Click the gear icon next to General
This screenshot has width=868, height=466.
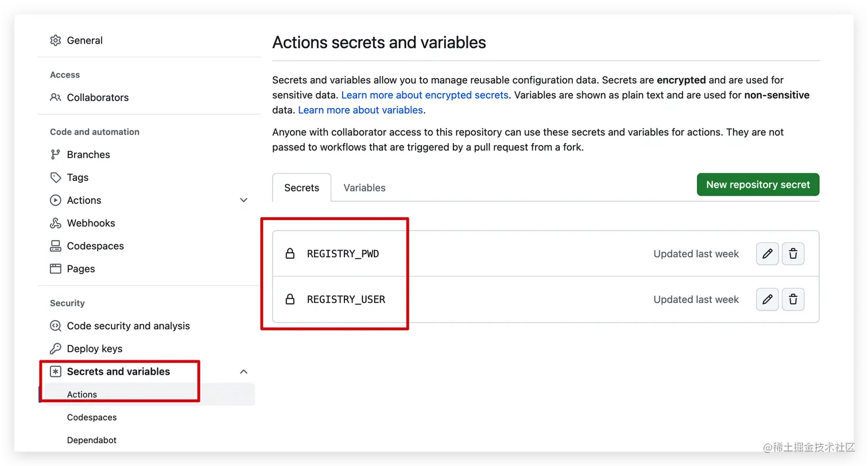[x=56, y=40]
